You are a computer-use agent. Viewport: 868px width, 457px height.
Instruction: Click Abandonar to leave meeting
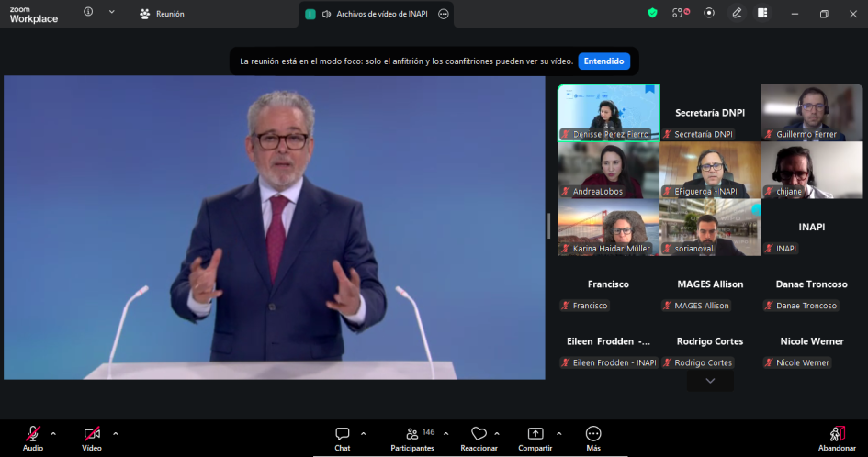837,440
